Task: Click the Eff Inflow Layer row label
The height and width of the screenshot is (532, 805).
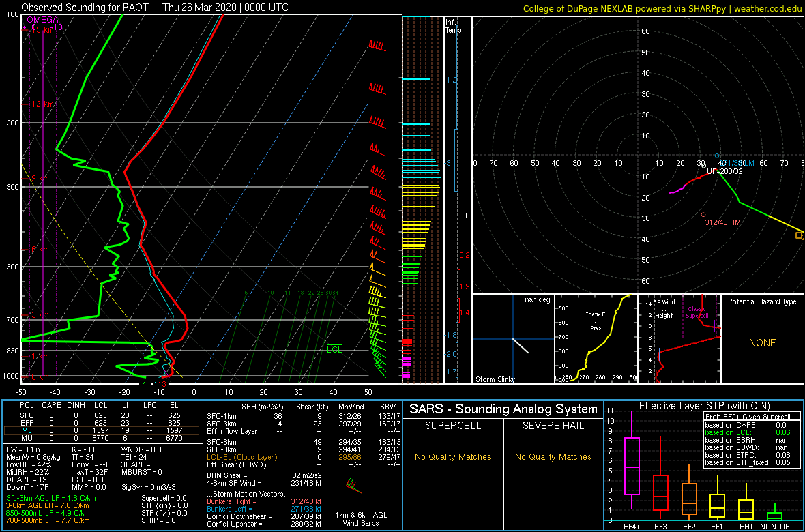Action: (231, 431)
